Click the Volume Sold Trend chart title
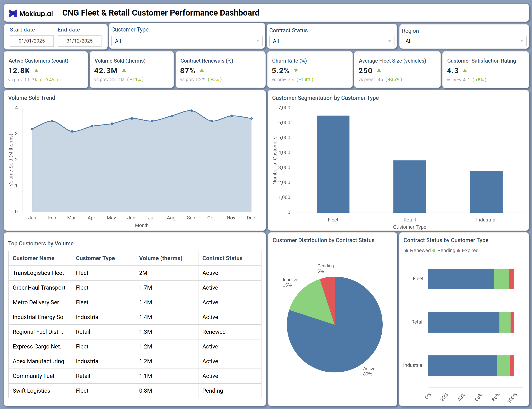This screenshot has width=532, height=409. point(32,98)
